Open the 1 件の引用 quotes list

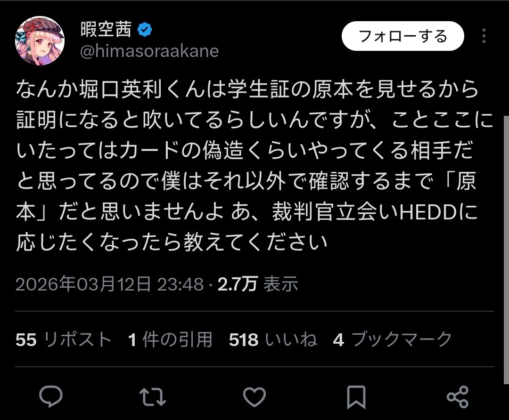pyautogui.click(x=170, y=339)
